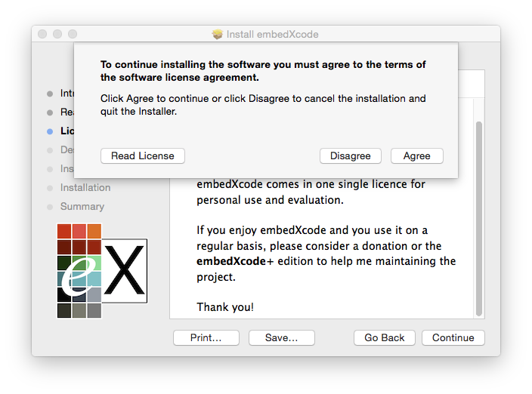532x394 pixels.
Task: Click the embedXcode logo letter X
Action: [125, 270]
